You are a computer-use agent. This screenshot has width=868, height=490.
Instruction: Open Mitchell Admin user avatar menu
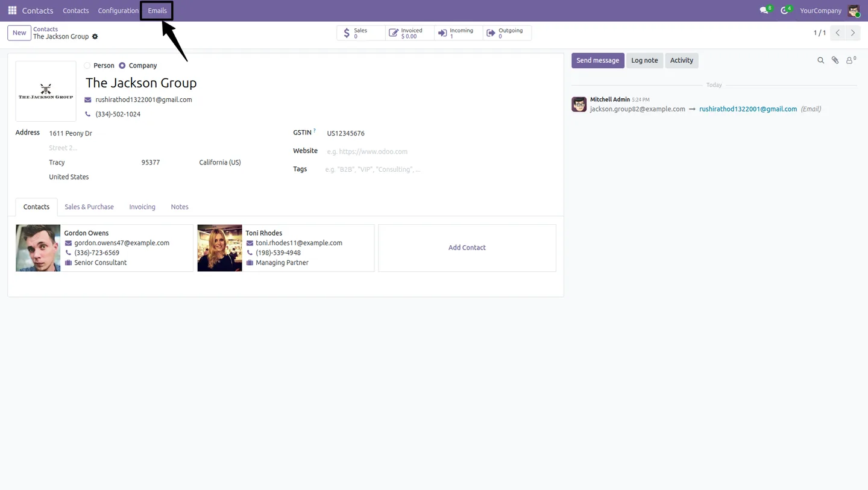coord(854,10)
